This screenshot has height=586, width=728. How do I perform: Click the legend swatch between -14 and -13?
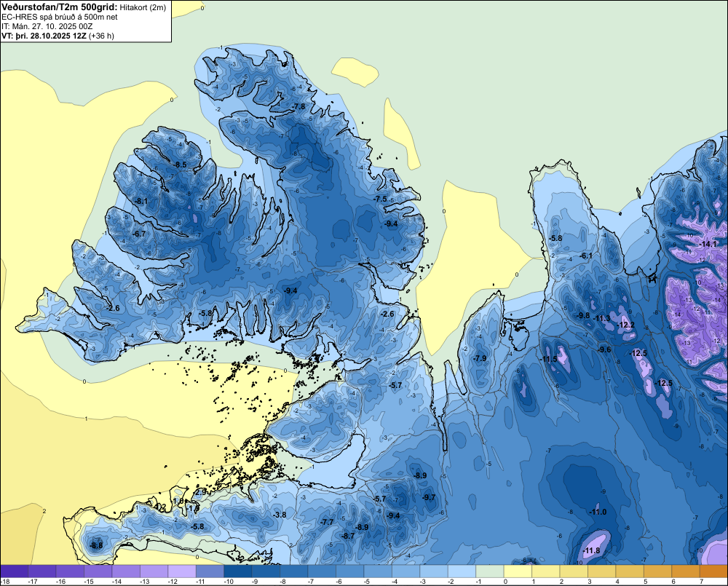pos(126,571)
